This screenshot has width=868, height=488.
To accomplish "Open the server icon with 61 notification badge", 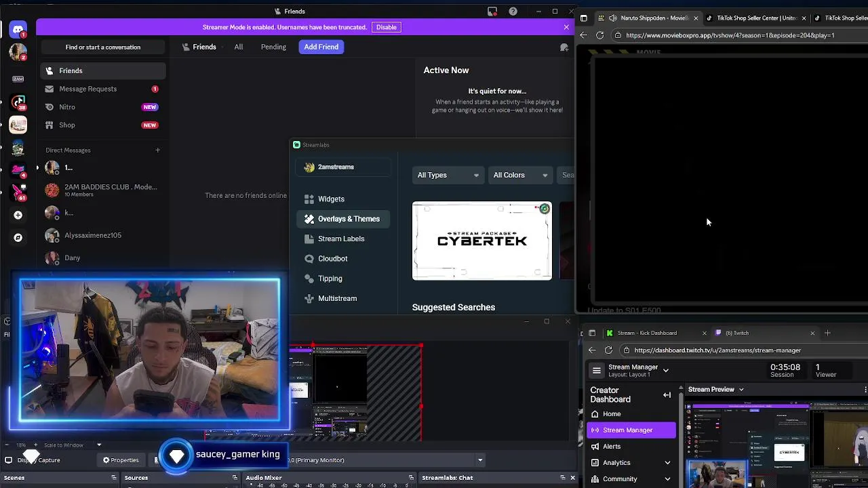I will click(18, 192).
